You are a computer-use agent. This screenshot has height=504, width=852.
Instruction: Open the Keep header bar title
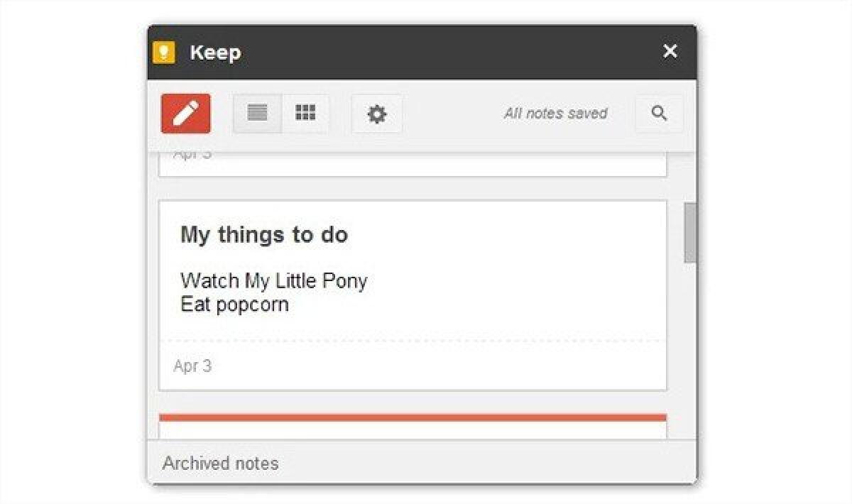click(x=214, y=52)
